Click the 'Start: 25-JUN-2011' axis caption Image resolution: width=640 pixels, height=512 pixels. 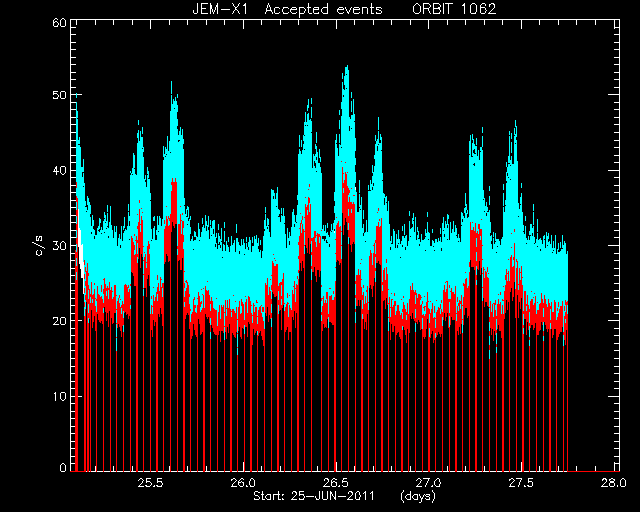point(314,496)
